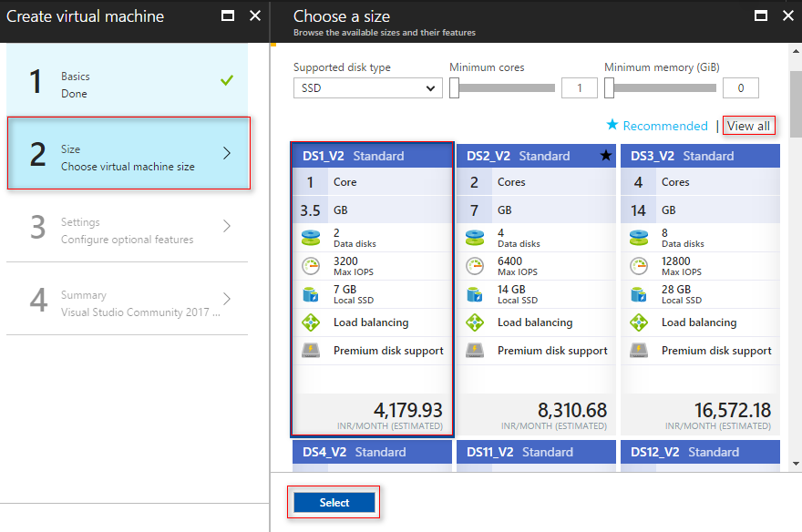
Task: Open View all to show every size
Action: [x=748, y=126]
